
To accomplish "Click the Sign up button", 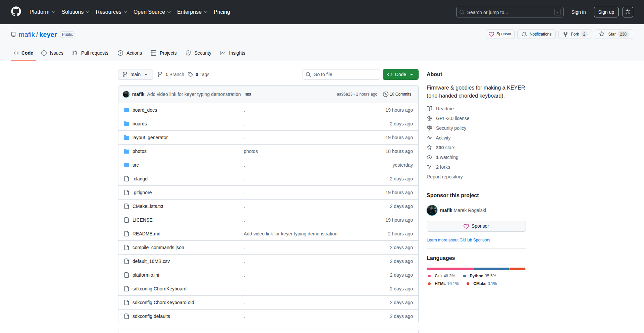I will (x=606, y=12).
